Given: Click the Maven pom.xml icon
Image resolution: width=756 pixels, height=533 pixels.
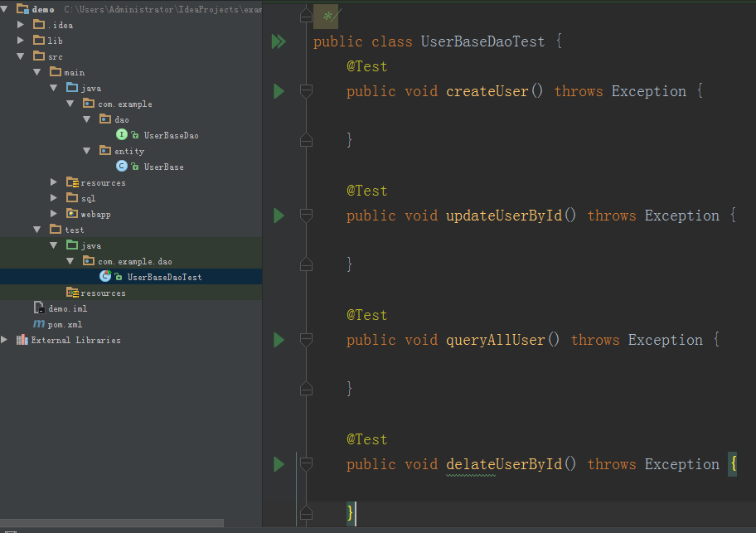Looking at the screenshot, I should tap(39, 324).
